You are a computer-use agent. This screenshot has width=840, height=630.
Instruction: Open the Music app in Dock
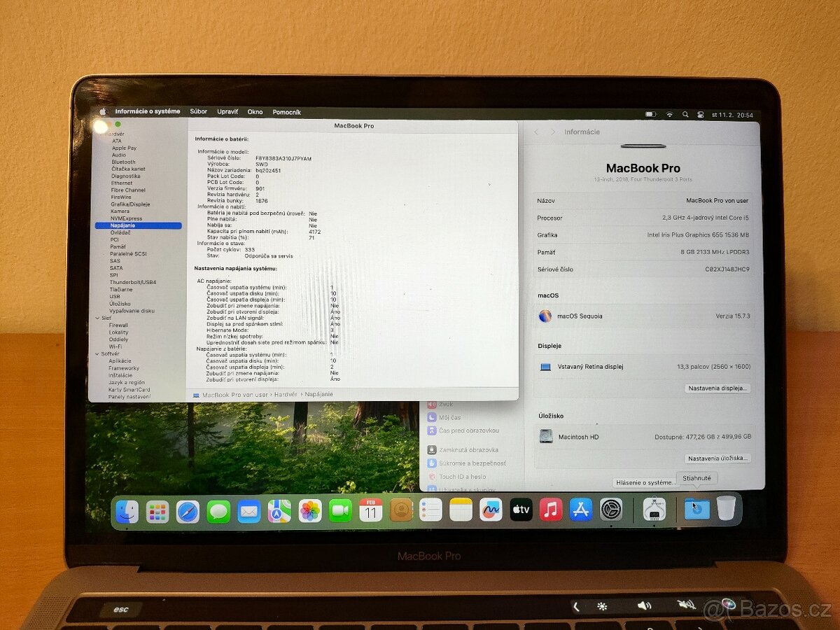point(551,509)
